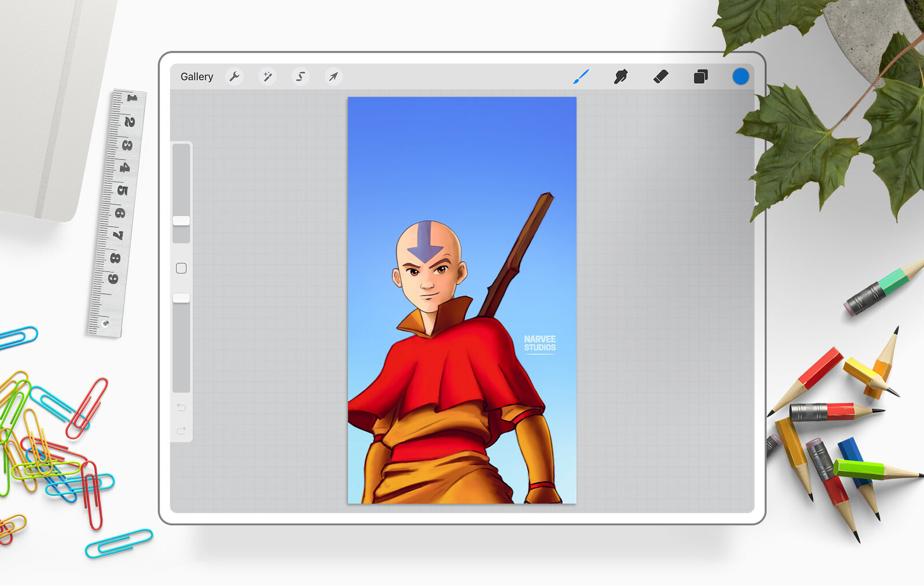Open the Layers panel
Screen dimensions: 924x586
pos(701,76)
